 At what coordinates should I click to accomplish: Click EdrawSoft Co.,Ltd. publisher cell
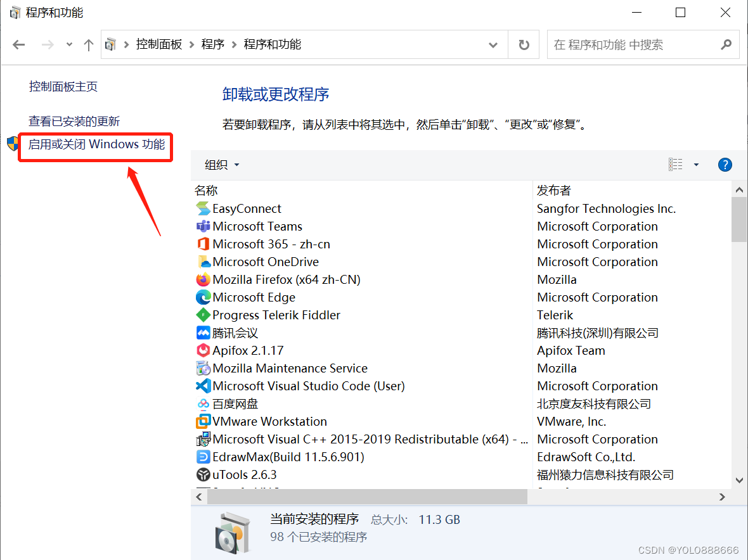(586, 457)
